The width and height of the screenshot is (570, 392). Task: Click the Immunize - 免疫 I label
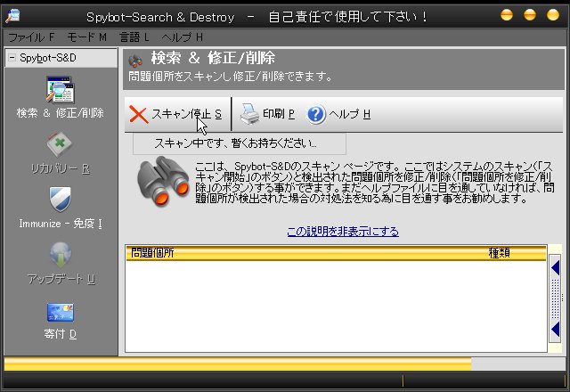point(61,224)
